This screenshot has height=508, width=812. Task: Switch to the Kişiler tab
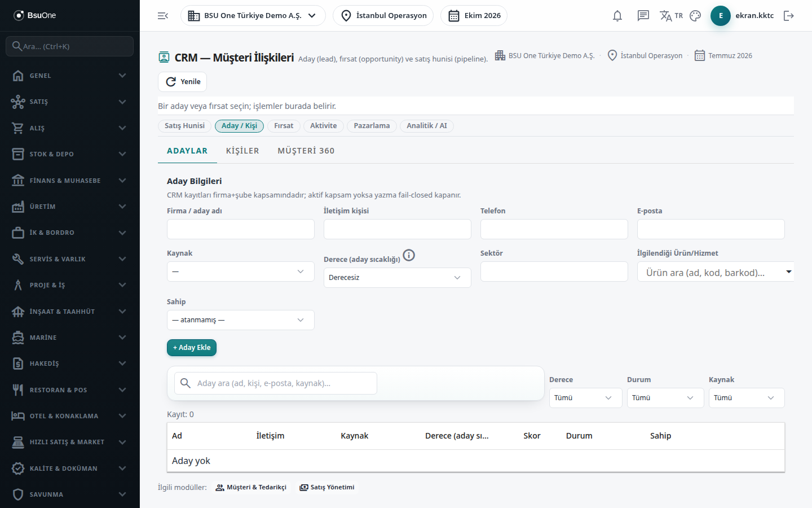[242, 151]
